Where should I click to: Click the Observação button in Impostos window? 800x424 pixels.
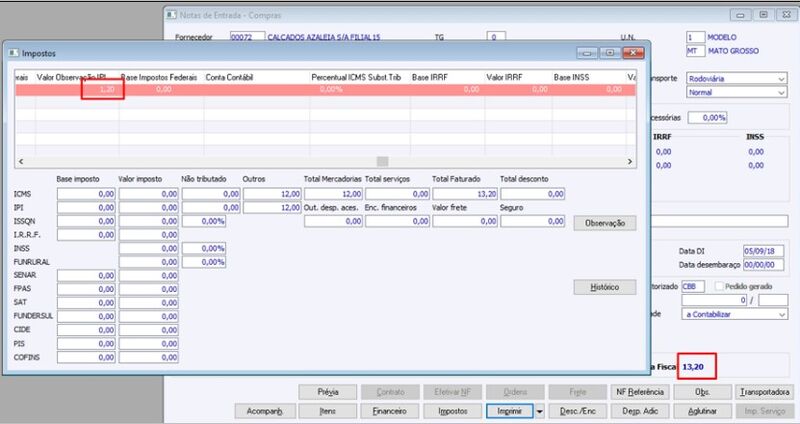605,223
